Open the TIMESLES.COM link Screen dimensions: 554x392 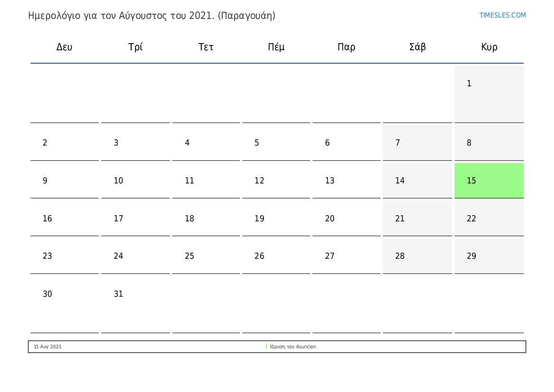502,15
